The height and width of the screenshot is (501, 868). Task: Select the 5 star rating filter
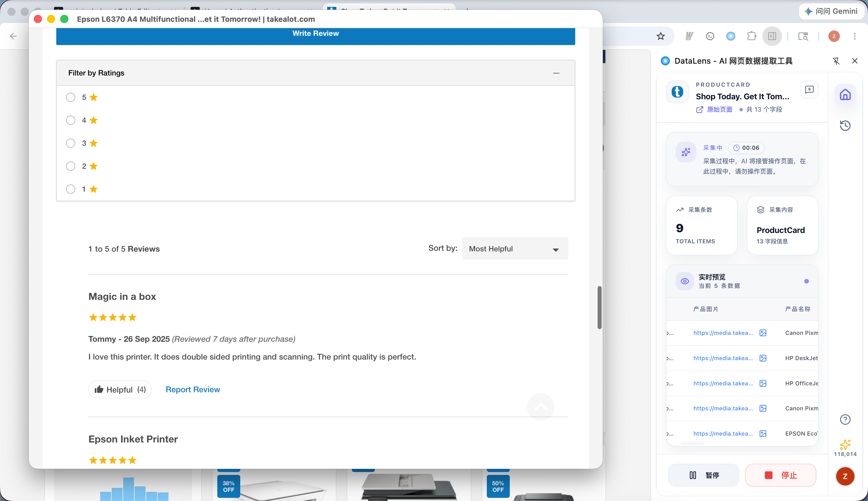pyautogui.click(x=71, y=97)
